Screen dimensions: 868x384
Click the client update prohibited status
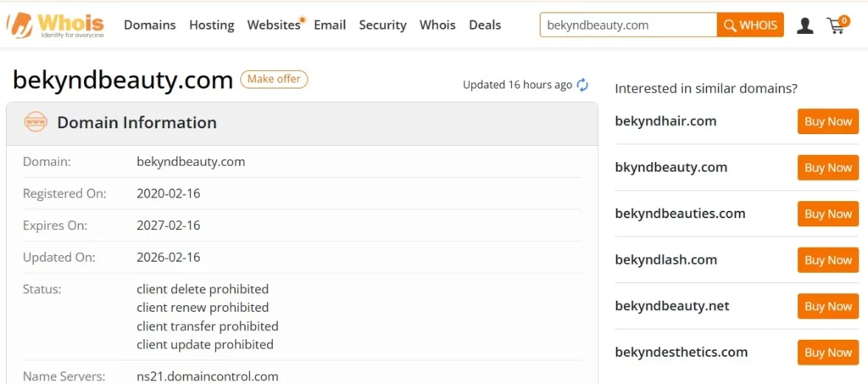click(x=205, y=344)
